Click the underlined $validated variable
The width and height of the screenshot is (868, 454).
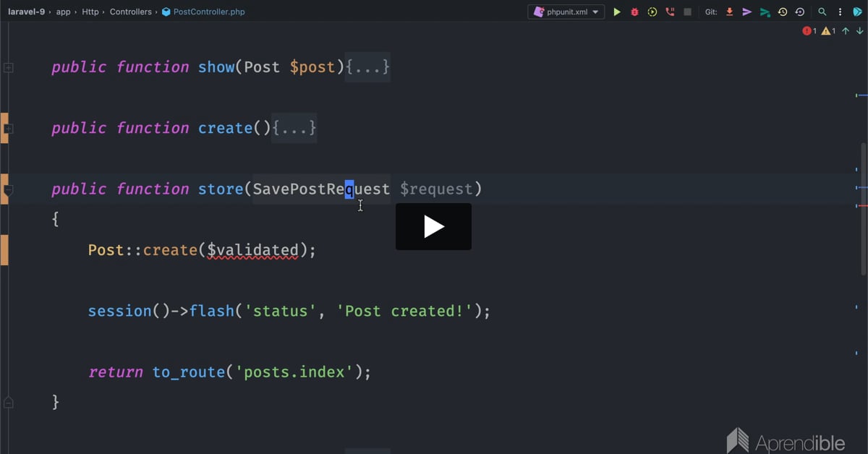pos(252,250)
